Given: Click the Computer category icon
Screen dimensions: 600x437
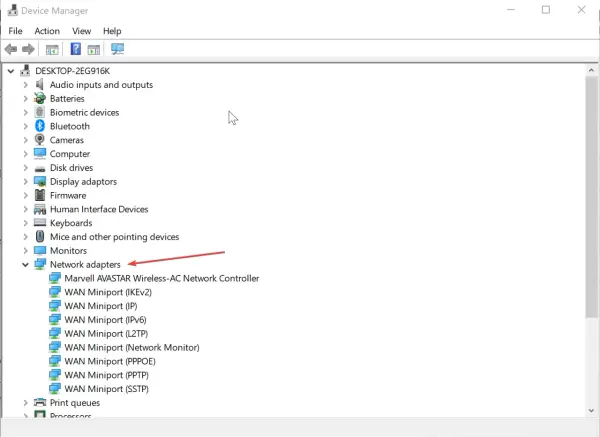Looking at the screenshot, I should [x=40, y=153].
